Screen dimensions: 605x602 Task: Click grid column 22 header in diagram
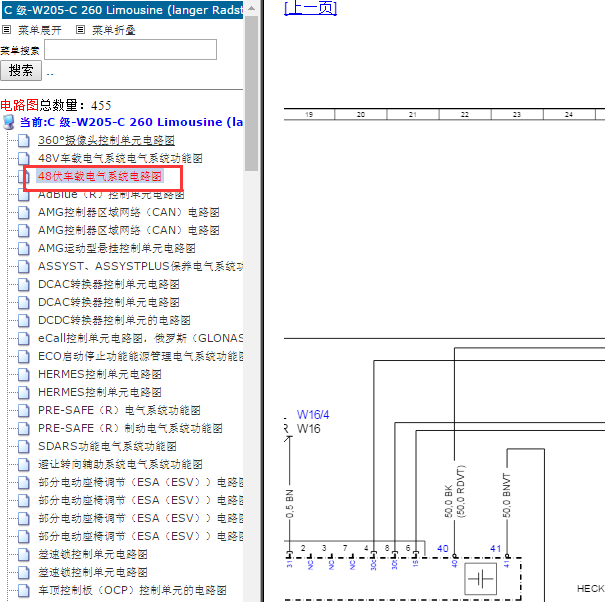(465, 114)
